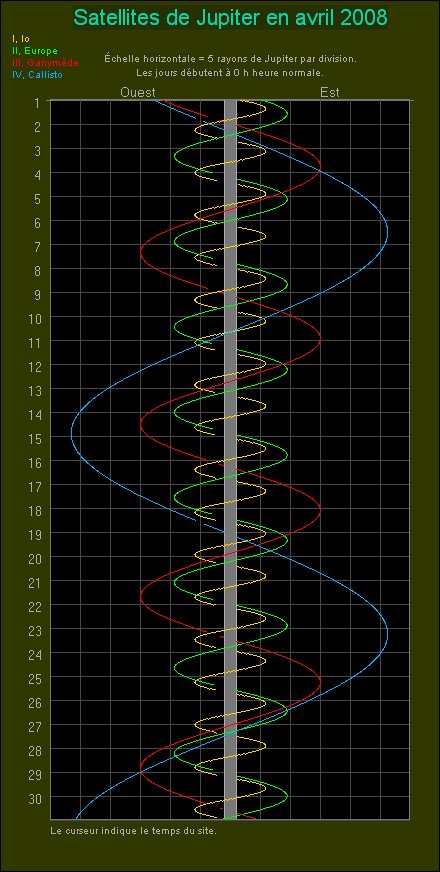This screenshot has width=440, height=872.
Task: Select the 'II, Europe' legend entry
Action: (x=34, y=51)
